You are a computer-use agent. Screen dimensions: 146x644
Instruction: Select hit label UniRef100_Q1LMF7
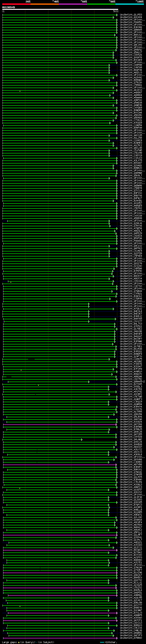pyautogui.click(x=131, y=535)
